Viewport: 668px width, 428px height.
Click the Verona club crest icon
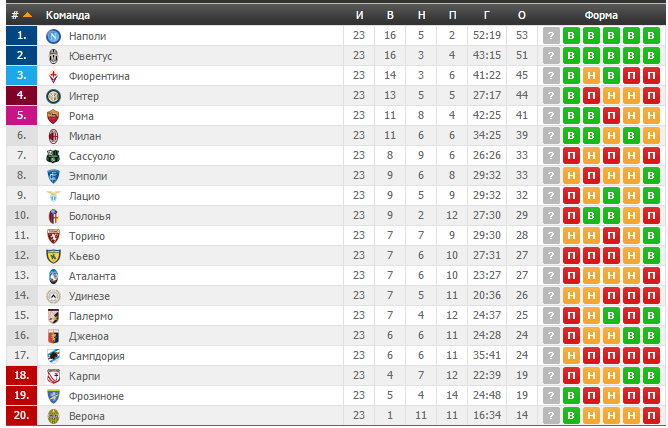[53, 417]
